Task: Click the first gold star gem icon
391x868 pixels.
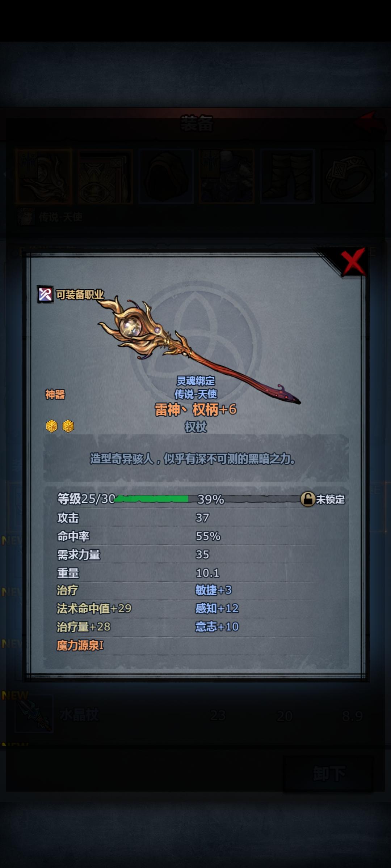Action: click(52, 426)
